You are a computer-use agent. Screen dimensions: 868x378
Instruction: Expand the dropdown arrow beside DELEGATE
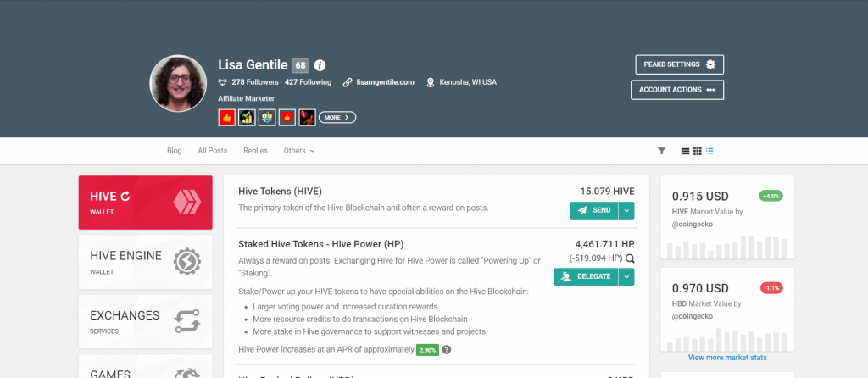626,277
